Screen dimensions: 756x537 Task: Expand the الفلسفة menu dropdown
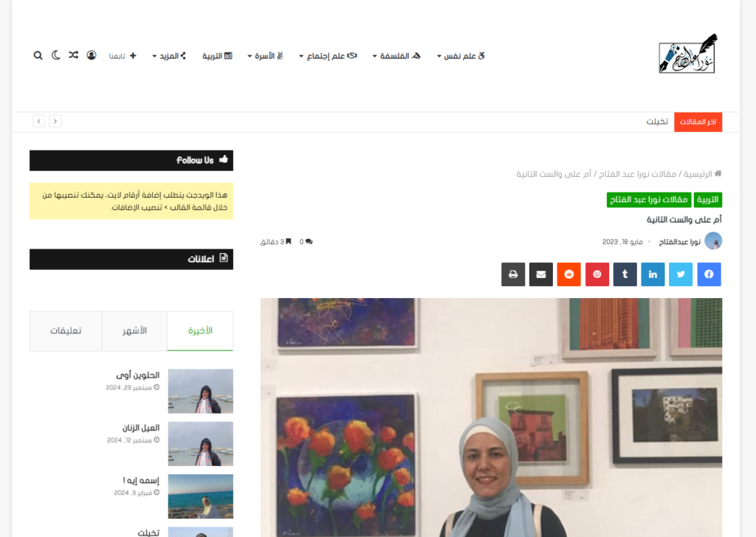click(x=396, y=56)
